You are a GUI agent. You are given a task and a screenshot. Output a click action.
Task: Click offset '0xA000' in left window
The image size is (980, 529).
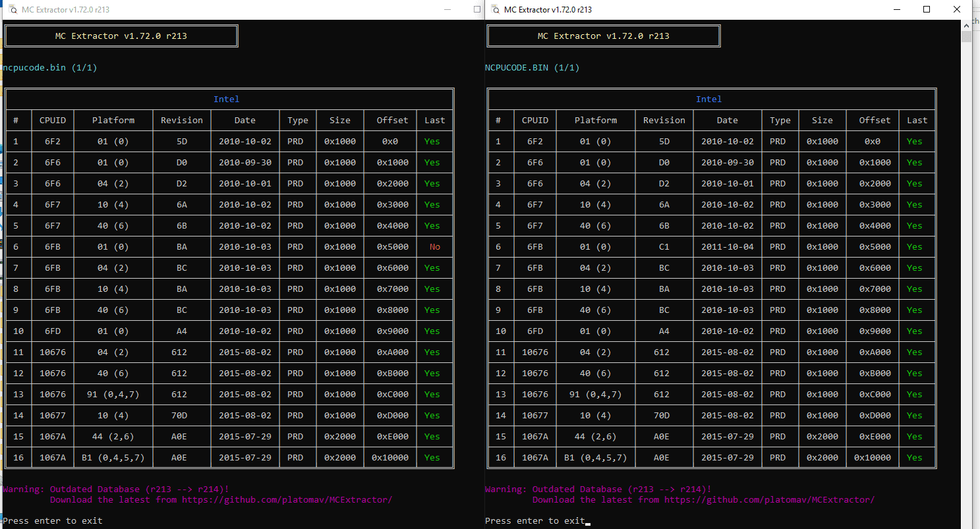[393, 352]
